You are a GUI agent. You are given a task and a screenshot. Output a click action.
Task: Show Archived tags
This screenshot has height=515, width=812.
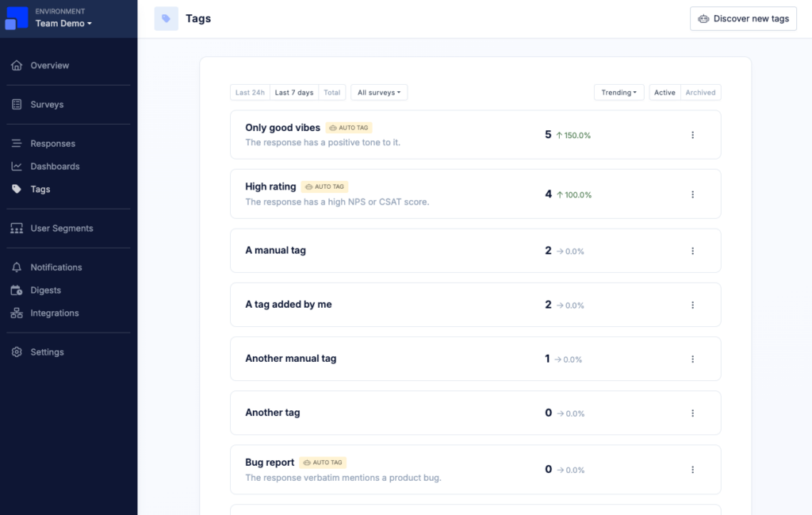(700, 92)
